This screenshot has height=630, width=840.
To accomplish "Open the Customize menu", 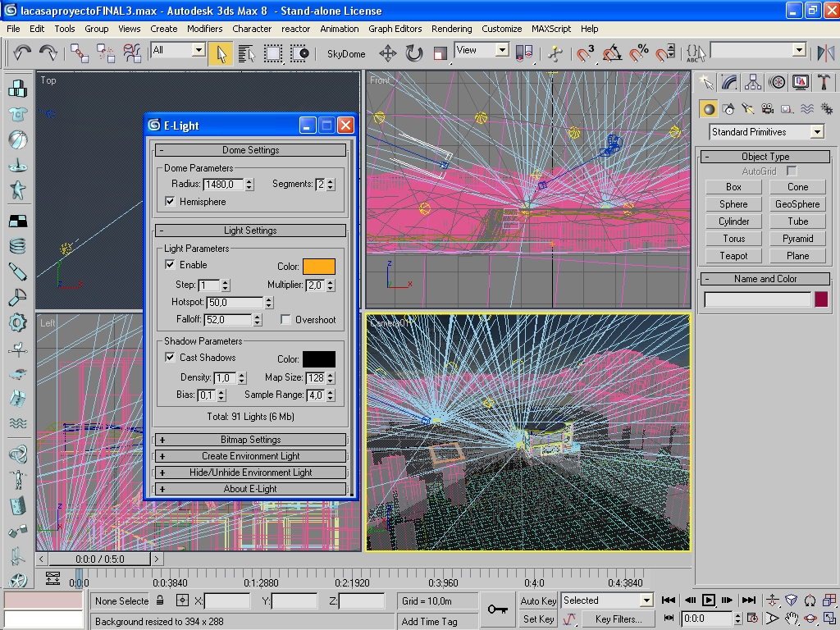I will 501,29.
